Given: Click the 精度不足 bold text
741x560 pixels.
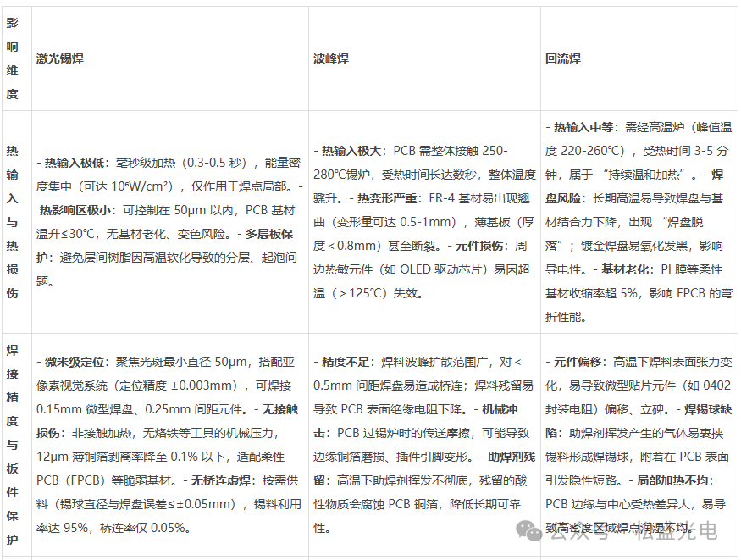Looking at the screenshot, I should [340, 362].
